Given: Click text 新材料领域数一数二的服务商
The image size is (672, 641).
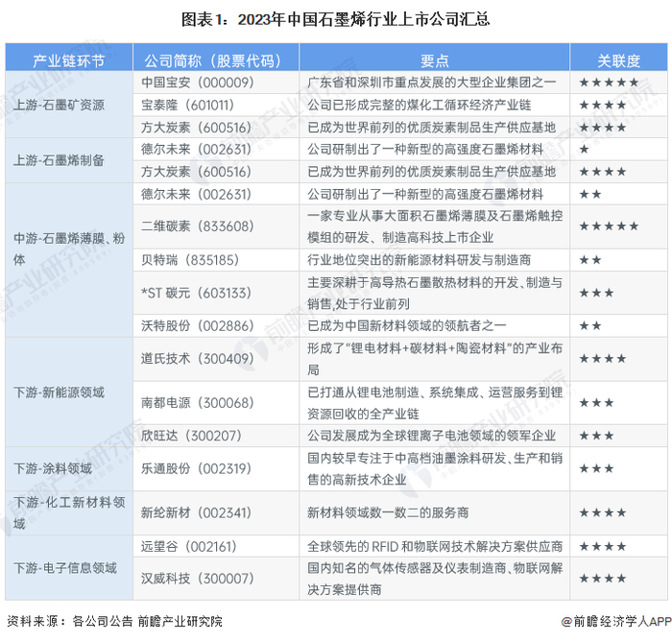Looking at the screenshot, I should [x=388, y=512].
